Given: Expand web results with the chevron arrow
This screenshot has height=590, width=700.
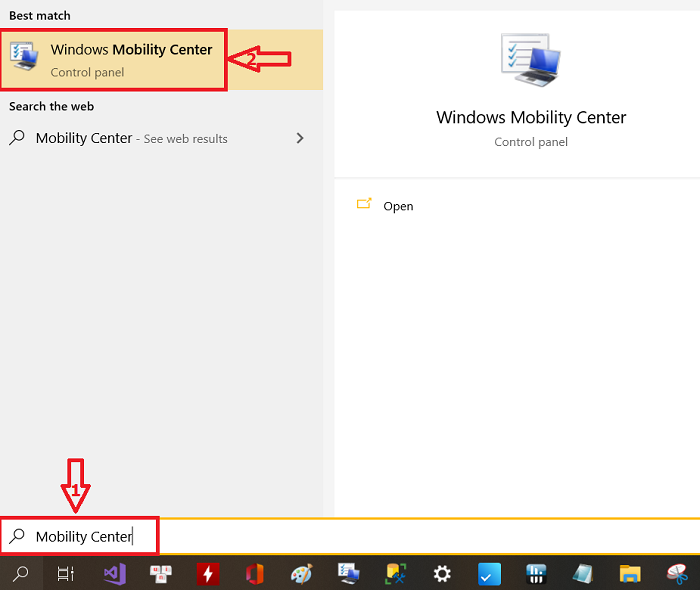Looking at the screenshot, I should tap(300, 138).
